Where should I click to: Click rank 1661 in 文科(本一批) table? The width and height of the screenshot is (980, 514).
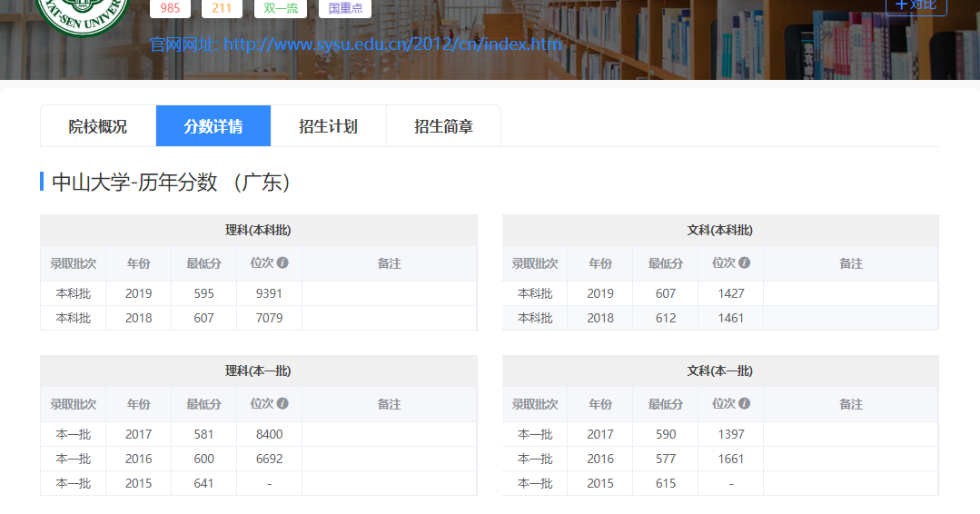(730, 459)
